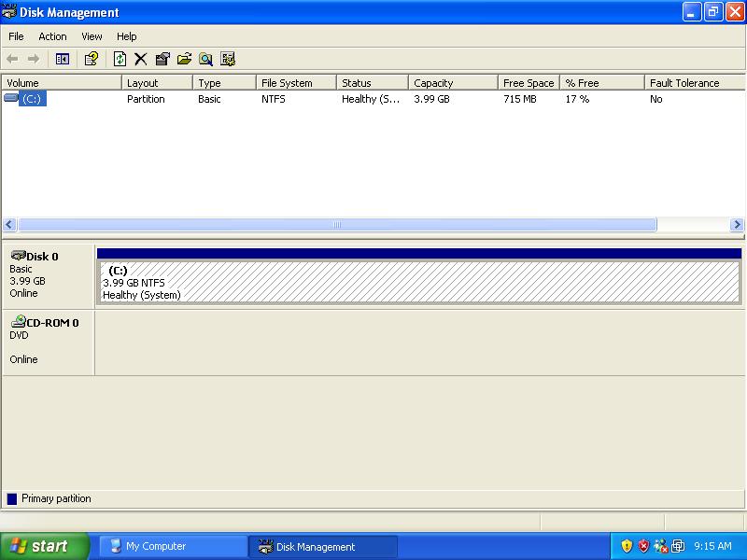
Task: Click the left arrow of horizontal scrollbar
Action: coord(9,224)
